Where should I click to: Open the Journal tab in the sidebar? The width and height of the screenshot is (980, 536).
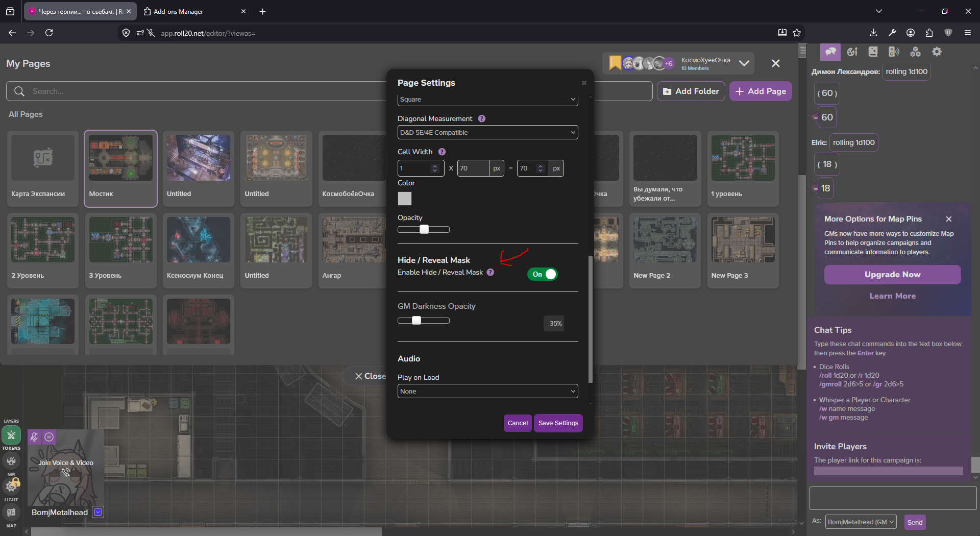pyautogui.click(x=873, y=52)
